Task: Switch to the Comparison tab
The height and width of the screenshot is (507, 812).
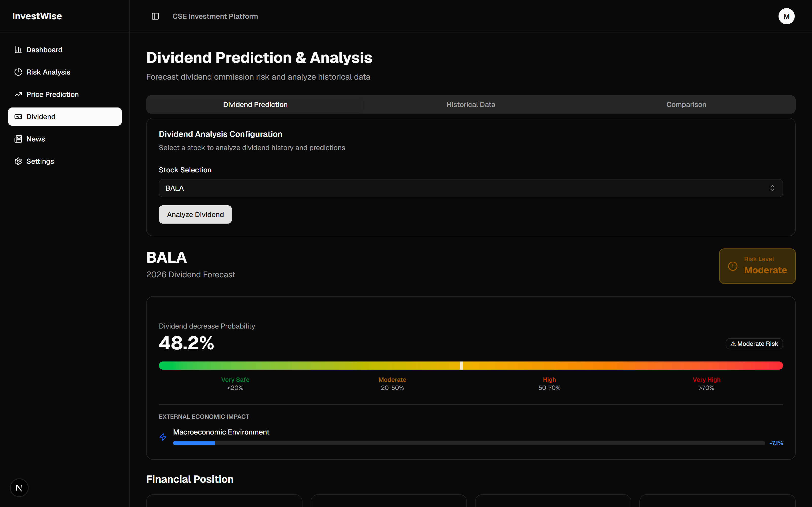Action: click(x=686, y=105)
